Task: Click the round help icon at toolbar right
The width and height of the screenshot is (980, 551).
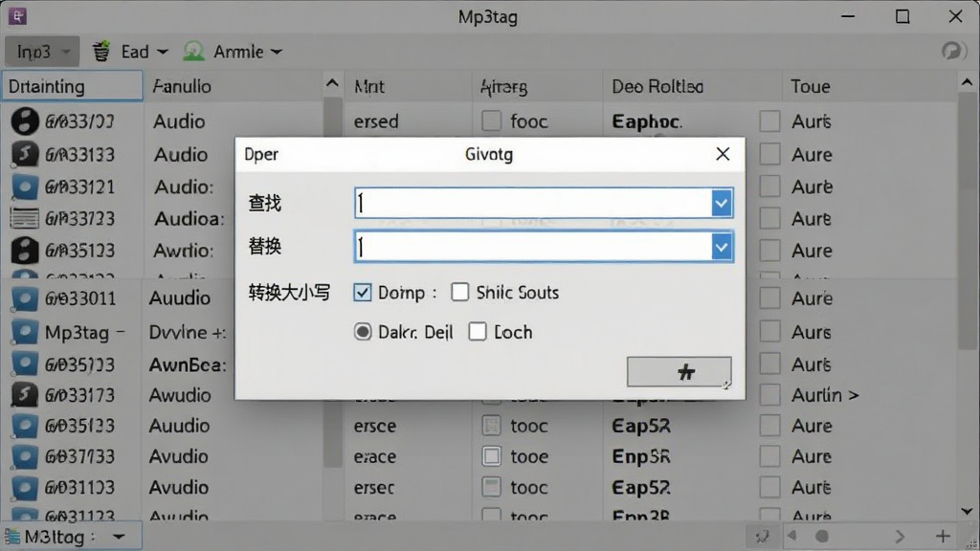Action: [x=953, y=51]
